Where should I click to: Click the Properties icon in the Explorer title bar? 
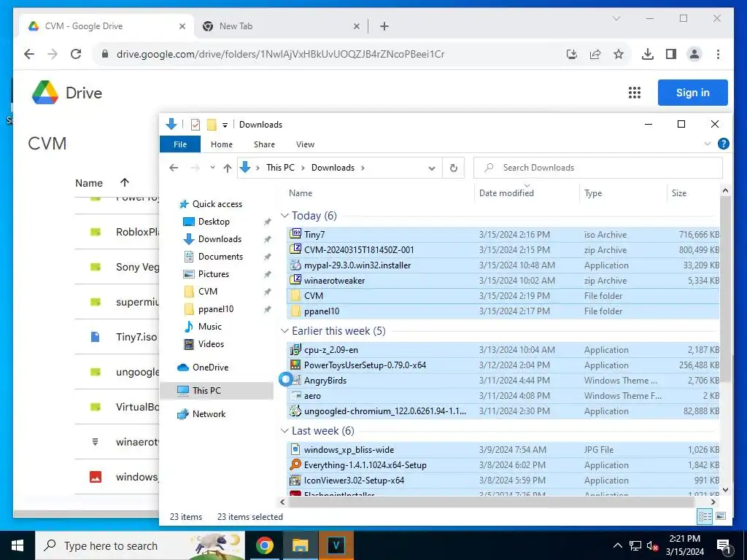(x=196, y=125)
